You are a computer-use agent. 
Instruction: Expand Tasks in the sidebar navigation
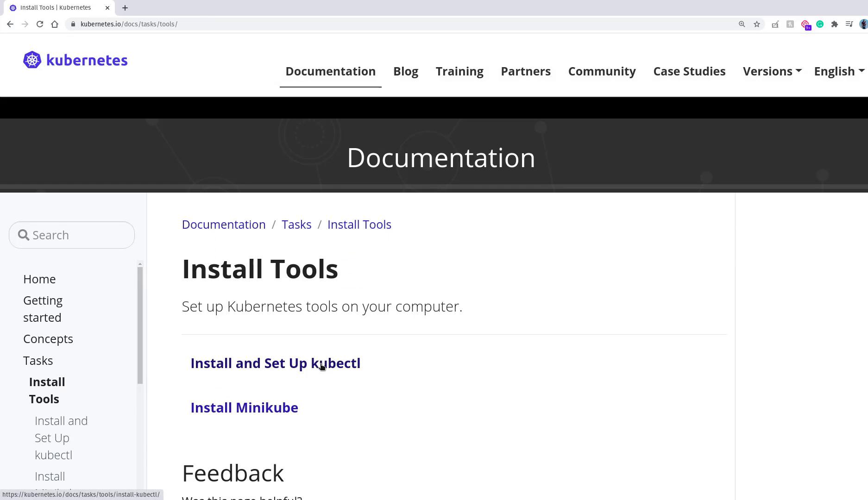point(38,361)
